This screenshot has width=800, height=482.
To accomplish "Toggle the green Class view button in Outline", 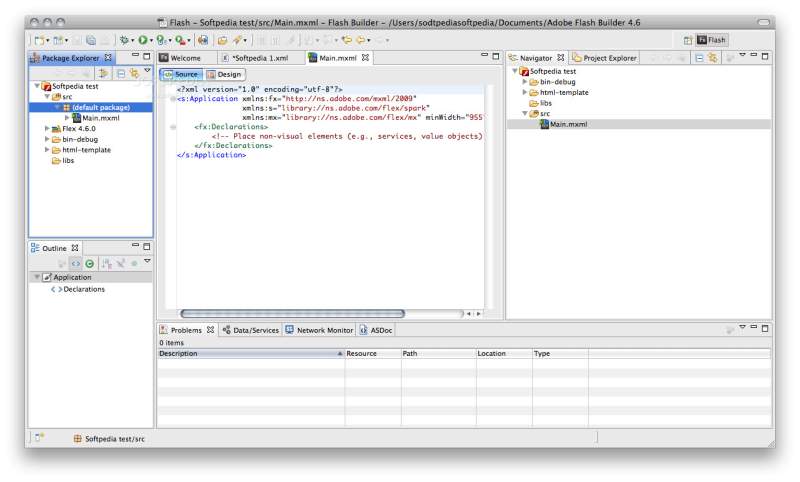I will point(90,264).
